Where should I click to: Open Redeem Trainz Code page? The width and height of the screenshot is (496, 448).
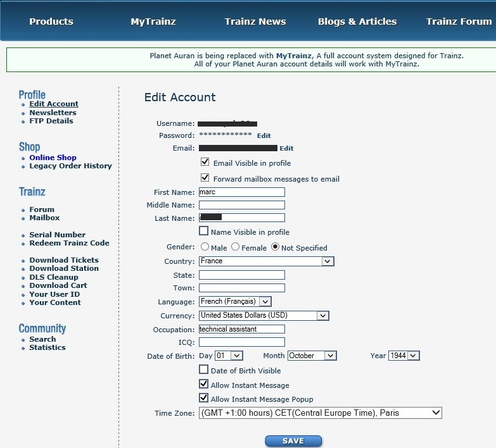coord(69,243)
